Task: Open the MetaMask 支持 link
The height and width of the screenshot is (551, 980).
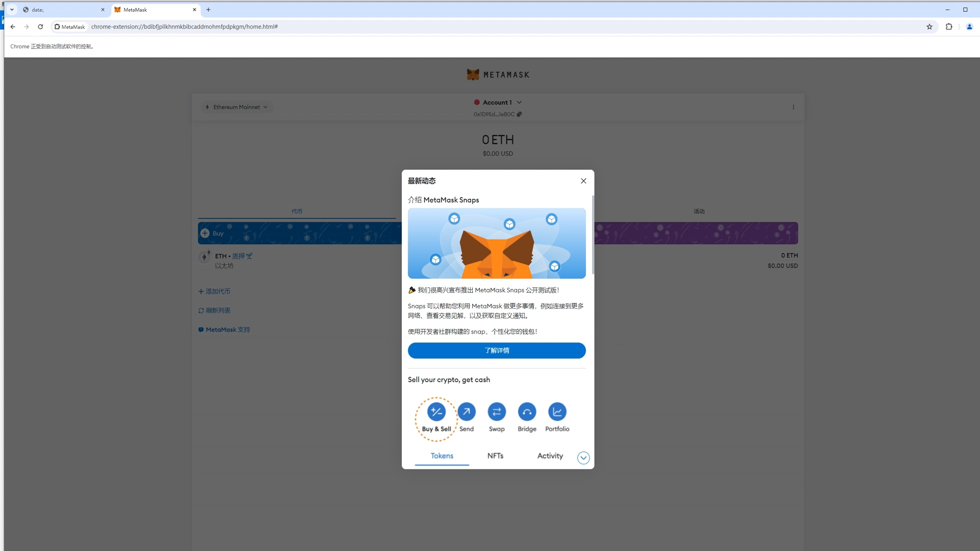Action: tap(224, 330)
